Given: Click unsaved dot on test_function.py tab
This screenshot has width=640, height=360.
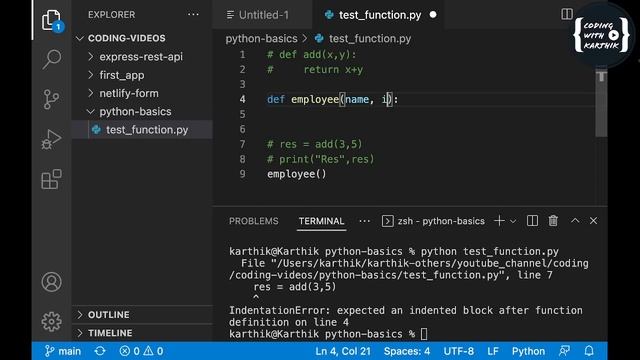Looking at the screenshot, I should (433, 15).
